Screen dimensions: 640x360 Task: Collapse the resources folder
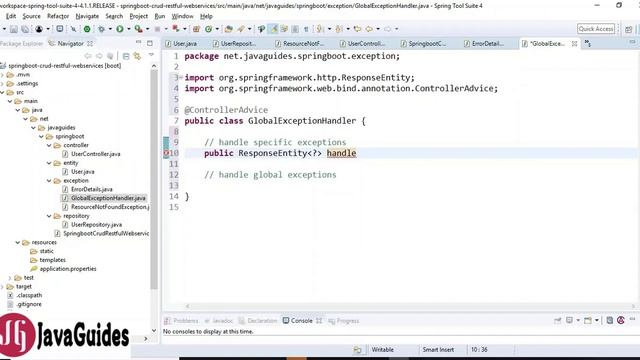(18, 242)
